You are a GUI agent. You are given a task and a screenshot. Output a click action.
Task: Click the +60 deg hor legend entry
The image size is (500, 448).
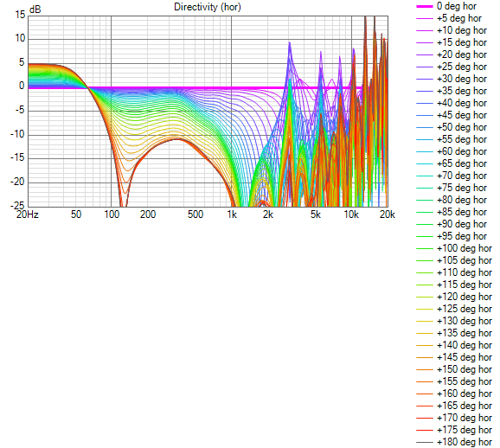tap(452, 151)
